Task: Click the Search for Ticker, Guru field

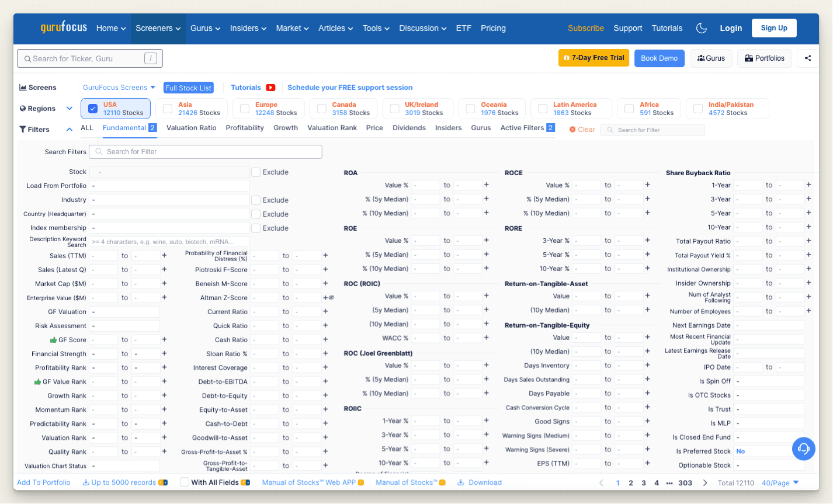Action: 90,58
